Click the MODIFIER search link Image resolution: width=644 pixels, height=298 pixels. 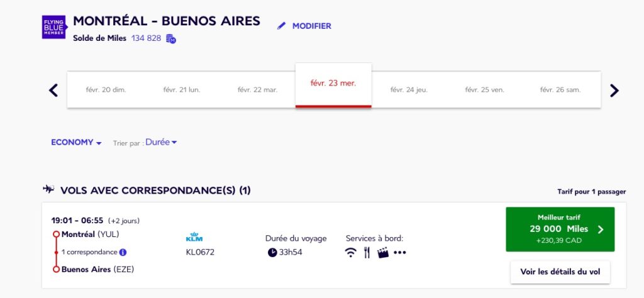tap(311, 26)
